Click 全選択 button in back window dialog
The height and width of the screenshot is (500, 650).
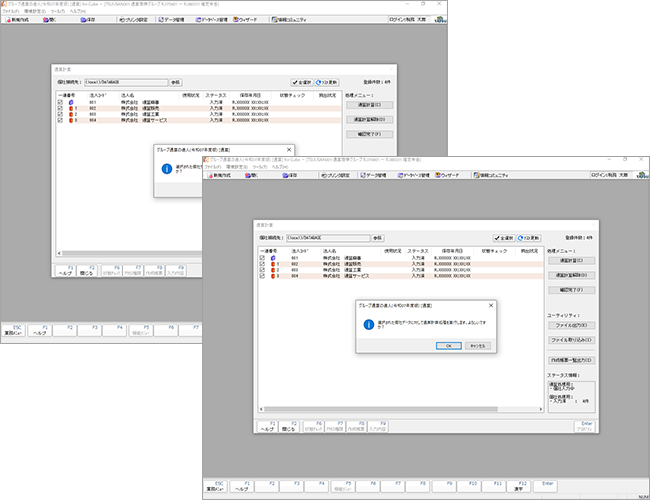coord(302,83)
